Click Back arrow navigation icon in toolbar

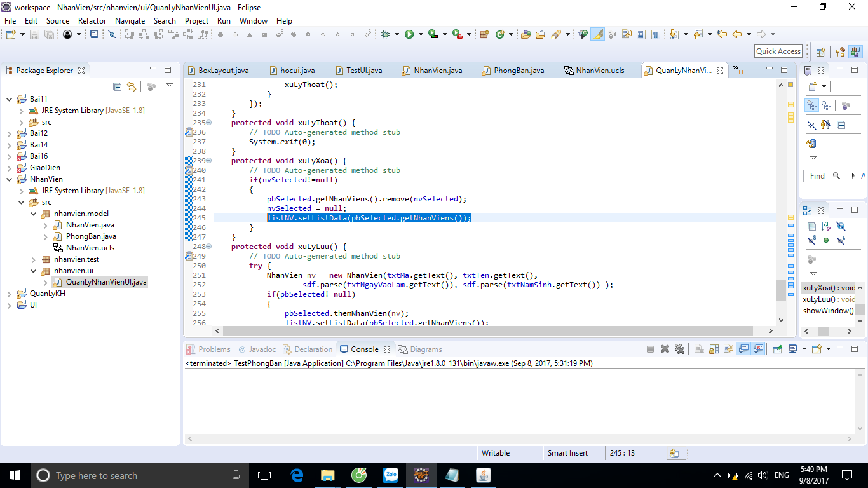tap(737, 34)
